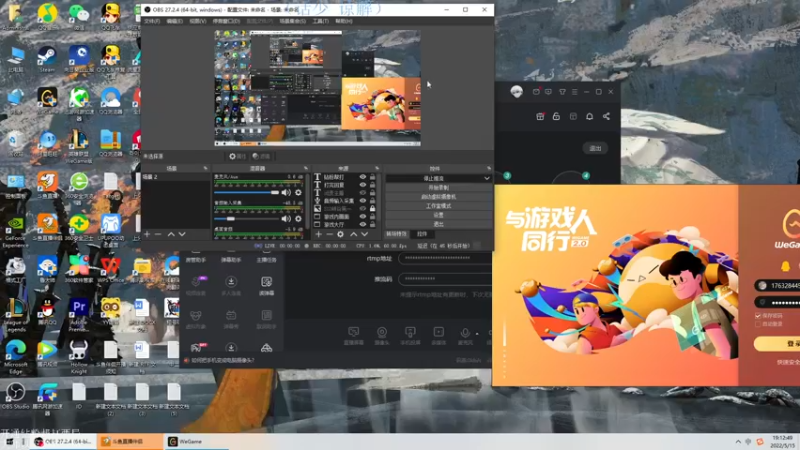Open 设置 from OBS controls panel
Screen dimensions: 800x450
(439, 215)
